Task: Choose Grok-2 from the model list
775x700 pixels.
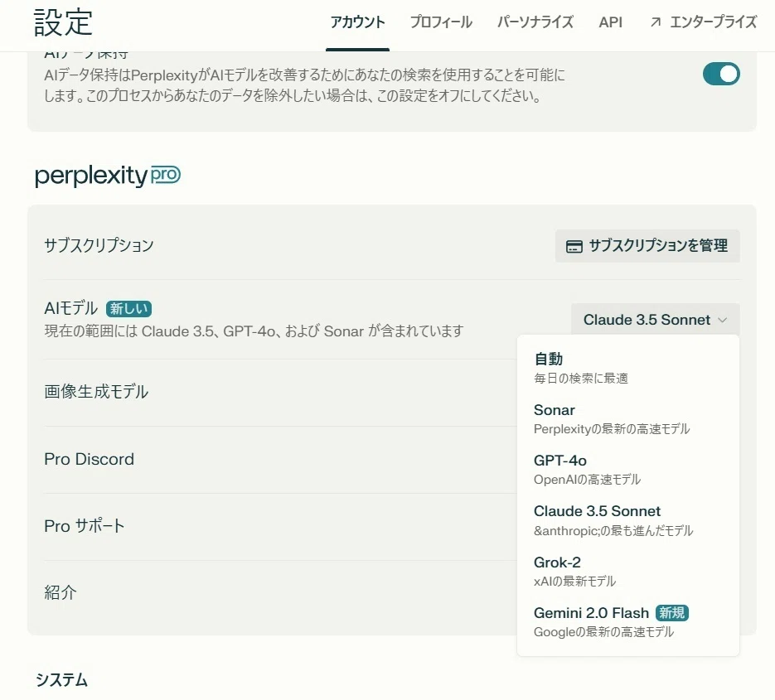Action: (x=627, y=572)
